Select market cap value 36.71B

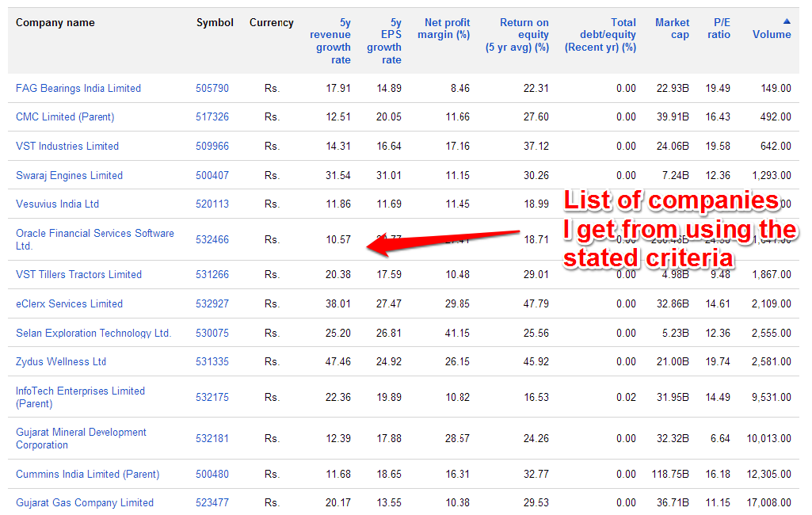[x=673, y=502]
